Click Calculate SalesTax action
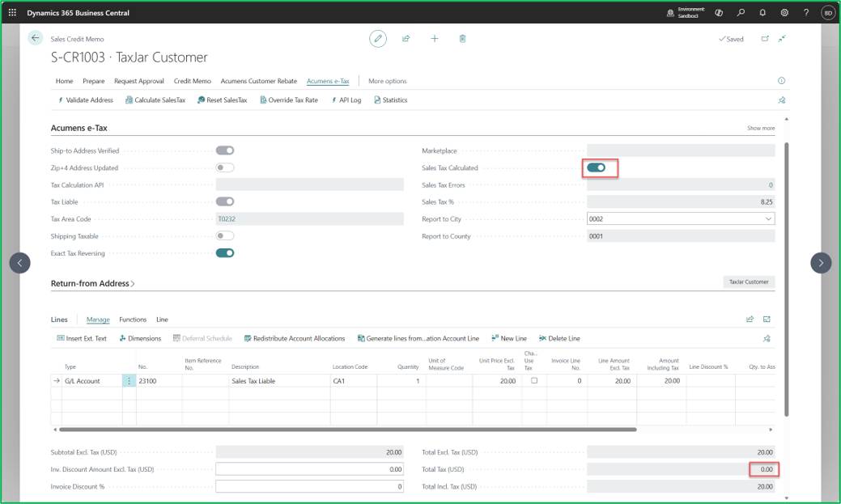 coord(155,100)
